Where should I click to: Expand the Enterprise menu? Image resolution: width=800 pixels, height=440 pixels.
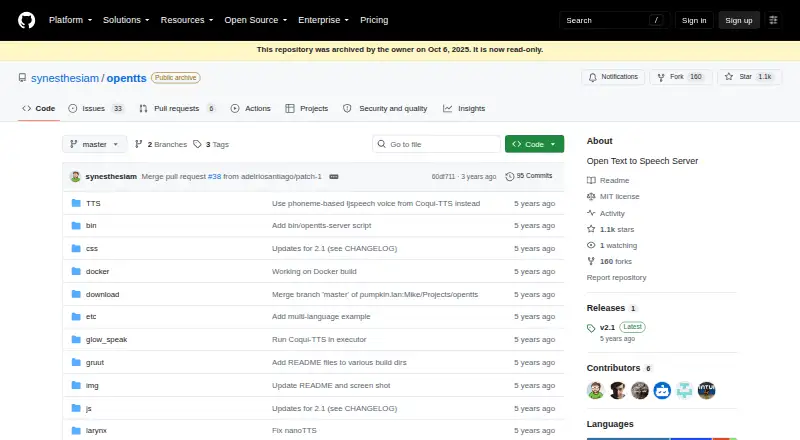coord(323,20)
